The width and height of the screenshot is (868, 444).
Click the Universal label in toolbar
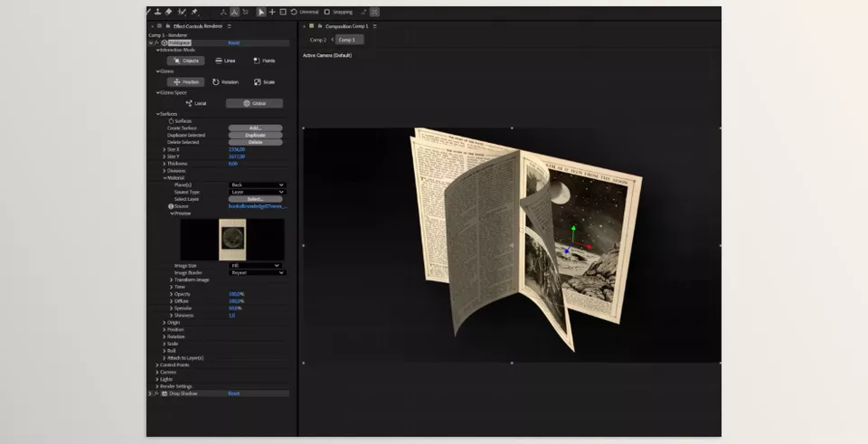[x=309, y=12]
